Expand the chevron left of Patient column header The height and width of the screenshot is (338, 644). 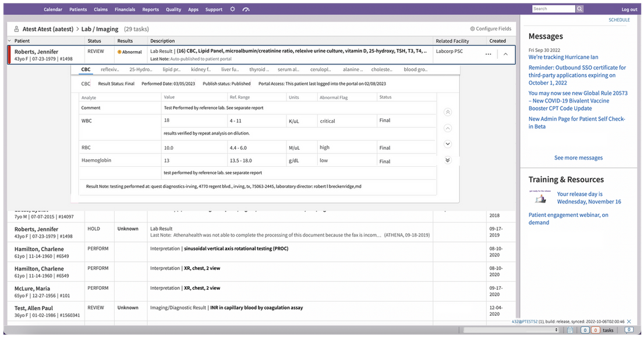coord(9,41)
